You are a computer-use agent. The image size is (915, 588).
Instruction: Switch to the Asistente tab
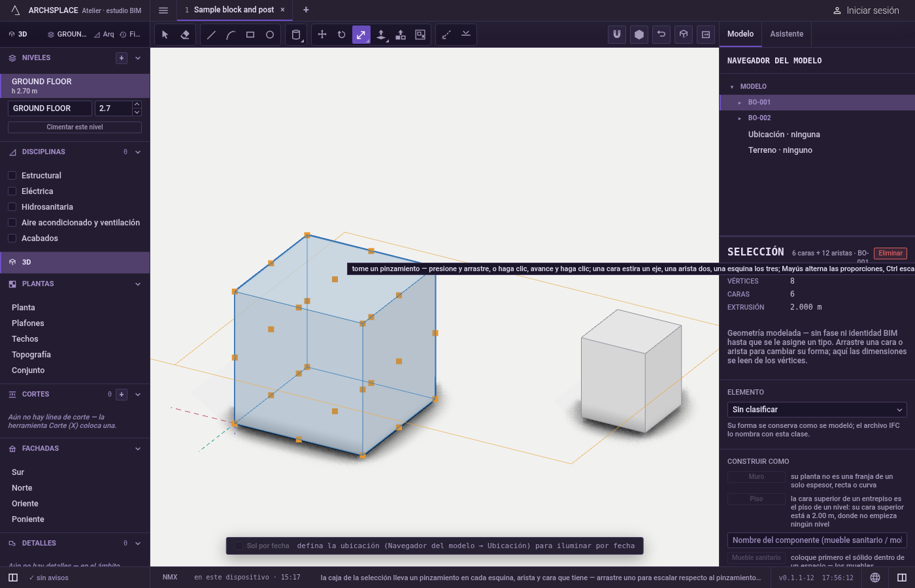click(787, 34)
